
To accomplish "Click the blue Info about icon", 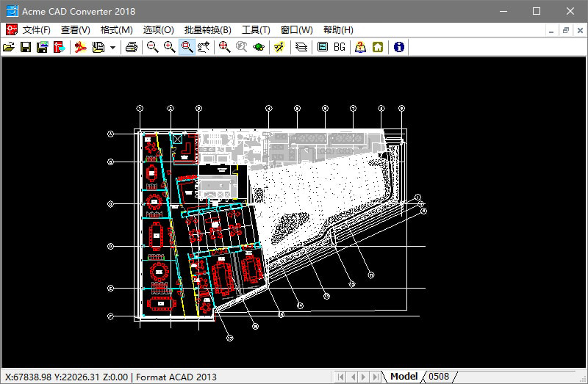I will pos(398,47).
